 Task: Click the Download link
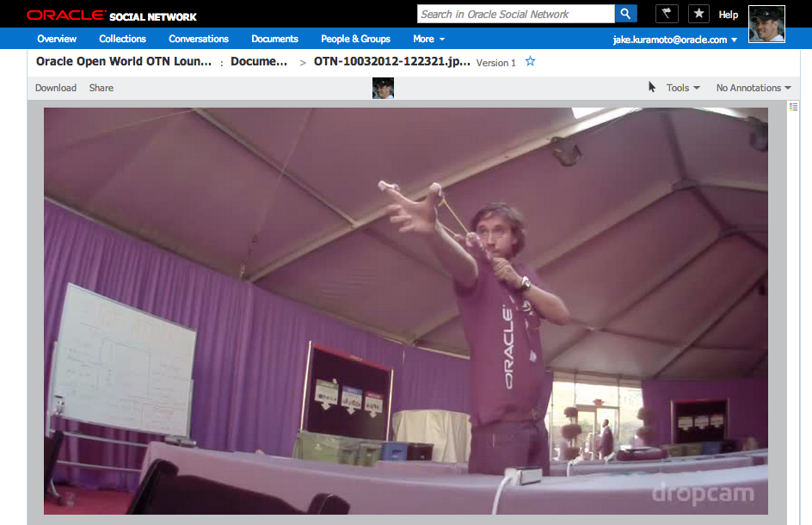[56, 88]
